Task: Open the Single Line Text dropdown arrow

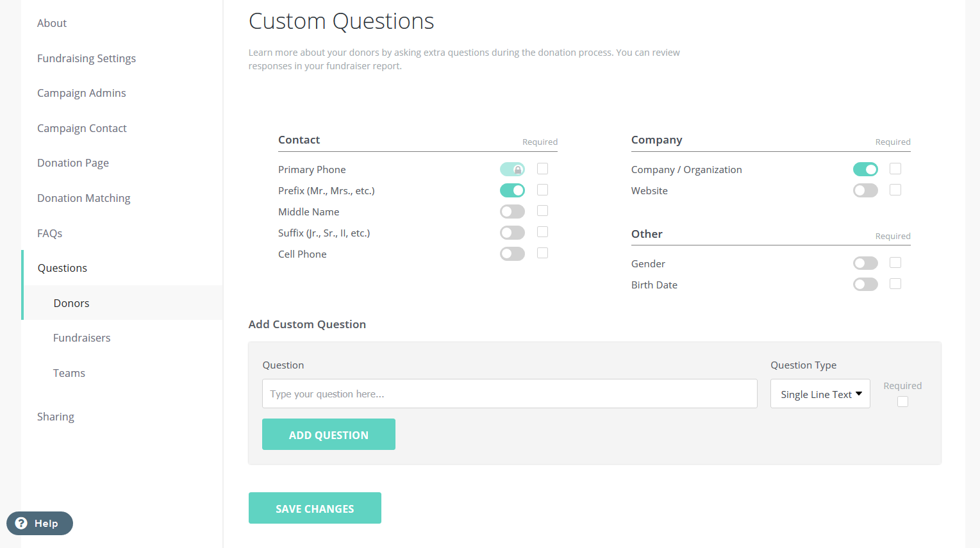Action: pyautogui.click(x=859, y=394)
